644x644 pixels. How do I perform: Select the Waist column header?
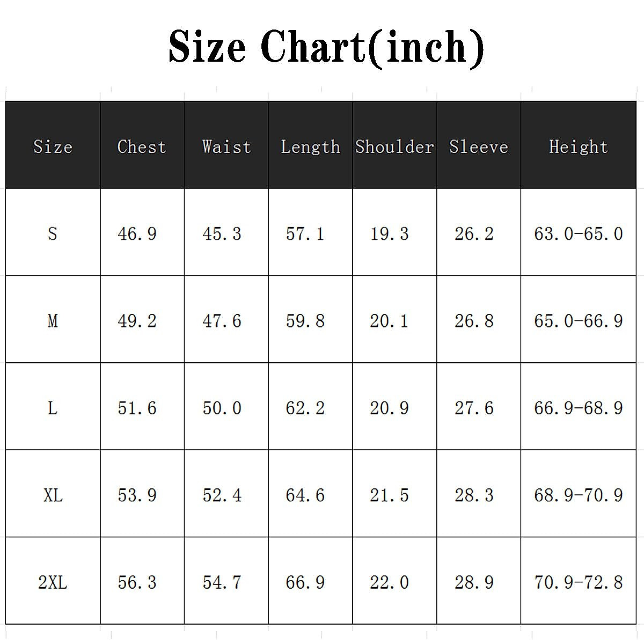(x=226, y=147)
